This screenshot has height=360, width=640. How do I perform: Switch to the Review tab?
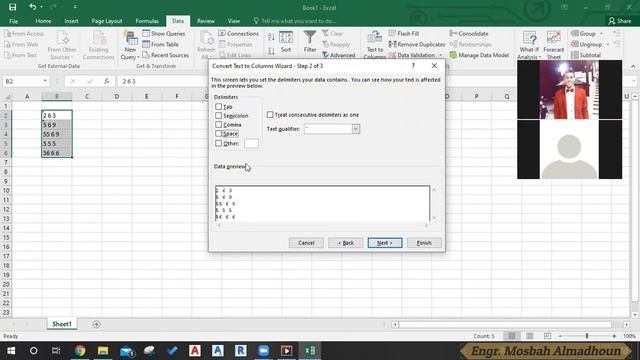(205, 21)
